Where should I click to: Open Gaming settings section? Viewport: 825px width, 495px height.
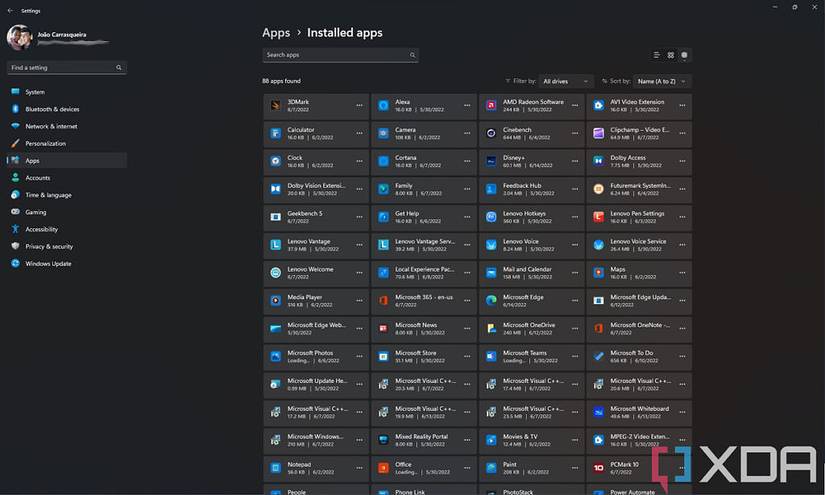(67, 212)
